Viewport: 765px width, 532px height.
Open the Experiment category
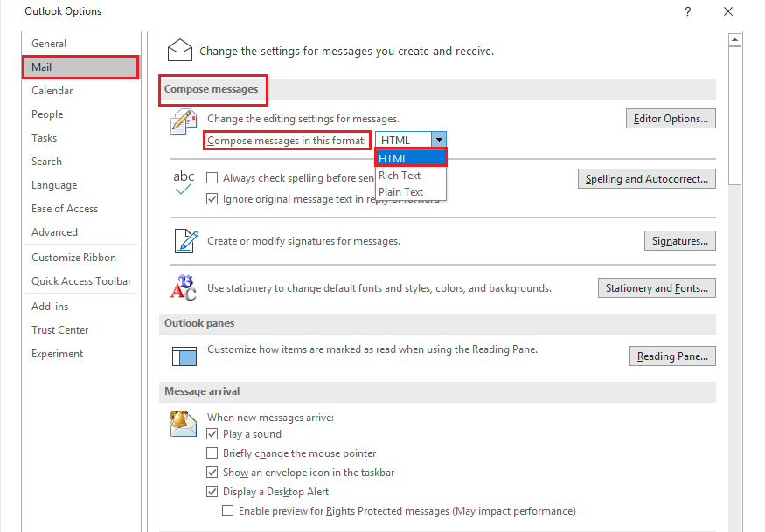click(x=81, y=354)
